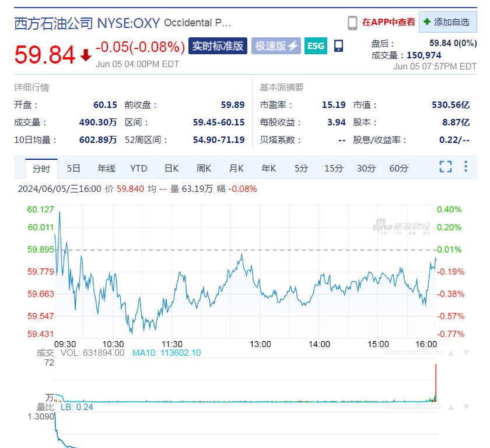
Task: Click the blue mobile icon next to ESG
Action: coord(339,46)
